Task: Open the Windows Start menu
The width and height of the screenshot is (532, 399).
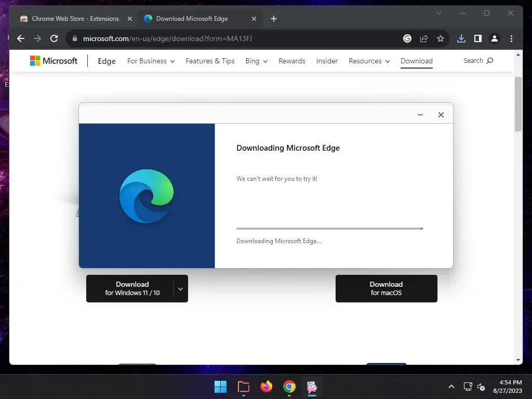Action: 220,387
